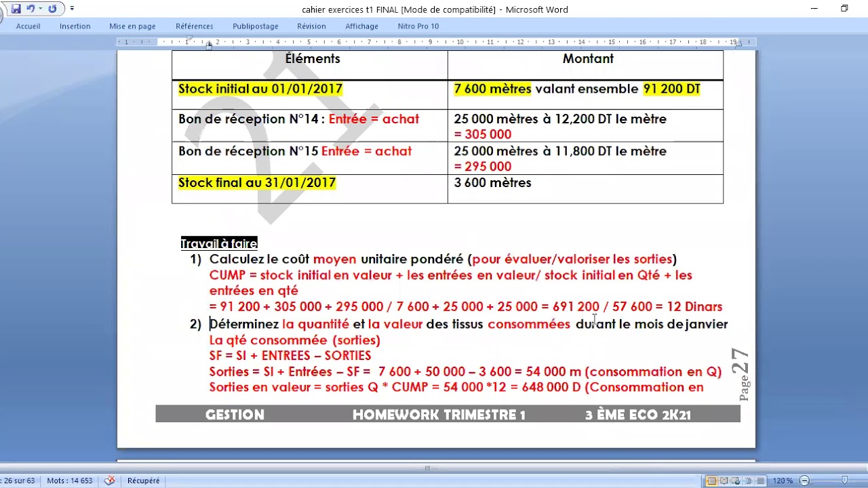
Task: Open the Undo history dropdown arrow
Action: coord(41,9)
